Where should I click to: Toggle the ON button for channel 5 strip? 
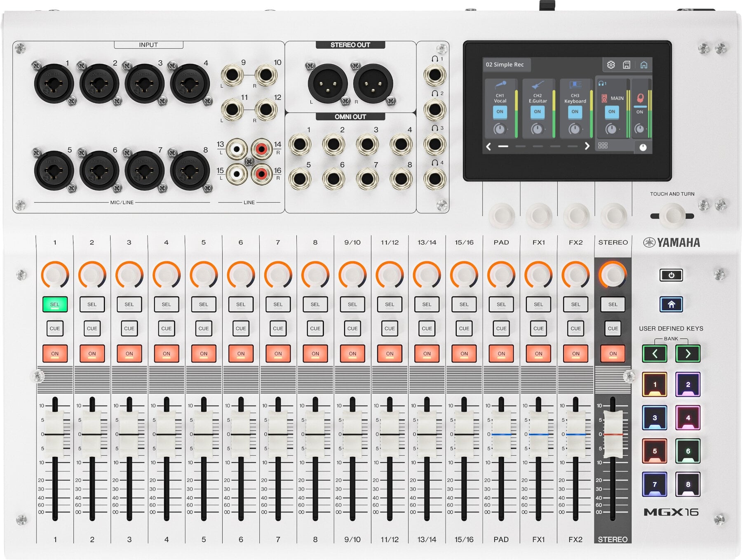[x=203, y=353]
